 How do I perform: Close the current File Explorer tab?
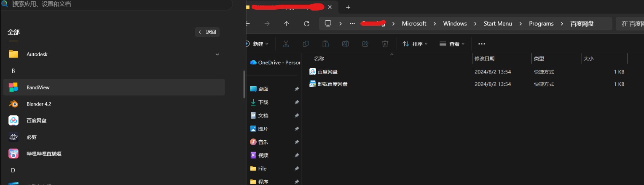[330, 7]
